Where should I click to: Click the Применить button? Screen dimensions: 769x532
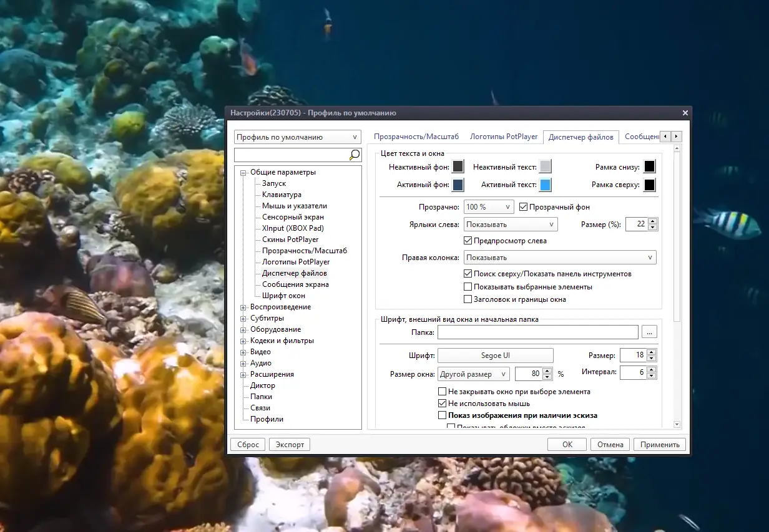(x=659, y=445)
